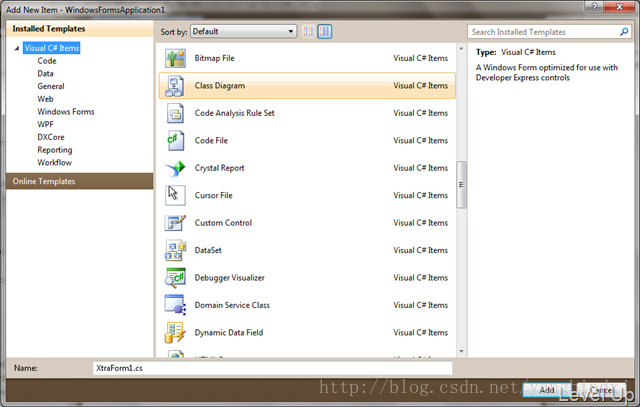Open the Data category
This screenshot has width=640, height=407.
45,73
